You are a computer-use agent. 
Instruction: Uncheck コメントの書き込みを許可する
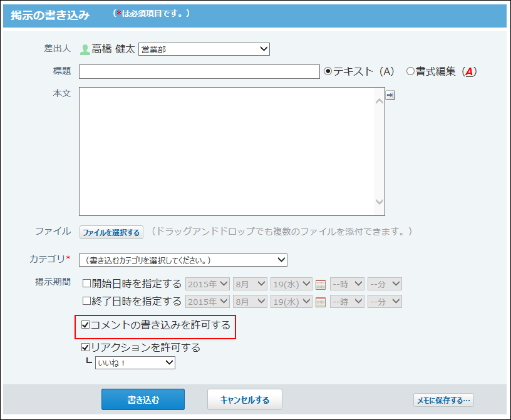(85, 325)
